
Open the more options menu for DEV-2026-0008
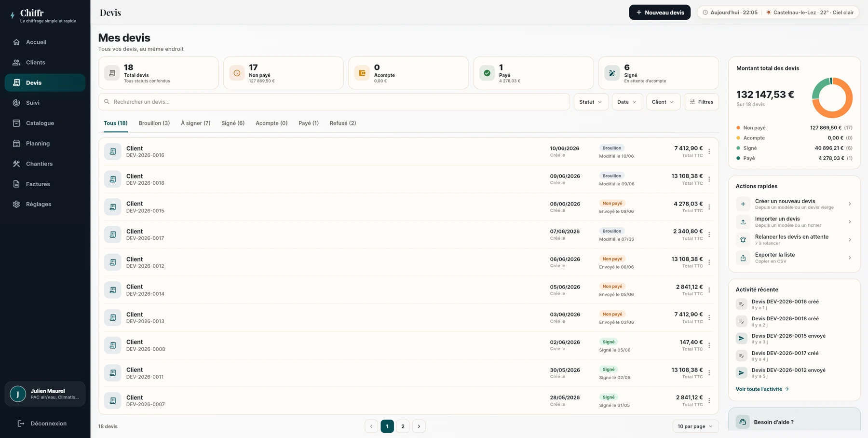tap(709, 345)
